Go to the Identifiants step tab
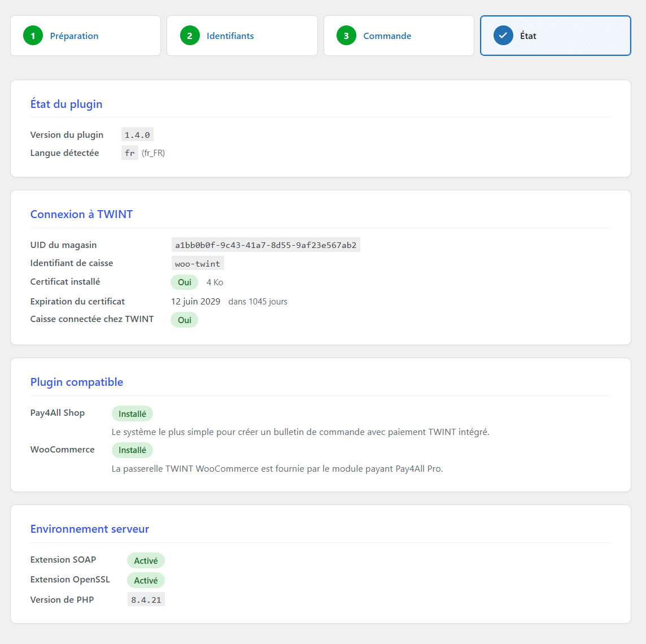The image size is (646, 644). tap(242, 36)
